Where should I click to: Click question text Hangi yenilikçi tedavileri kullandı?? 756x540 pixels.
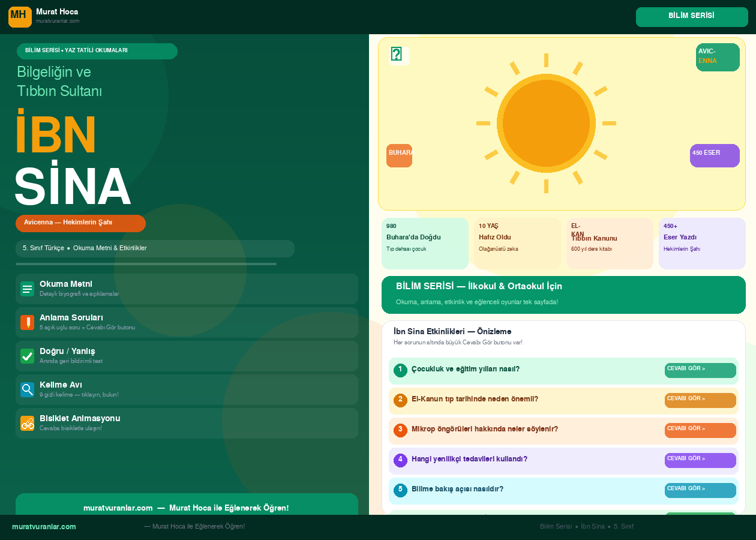pyautogui.click(x=469, y=460)
